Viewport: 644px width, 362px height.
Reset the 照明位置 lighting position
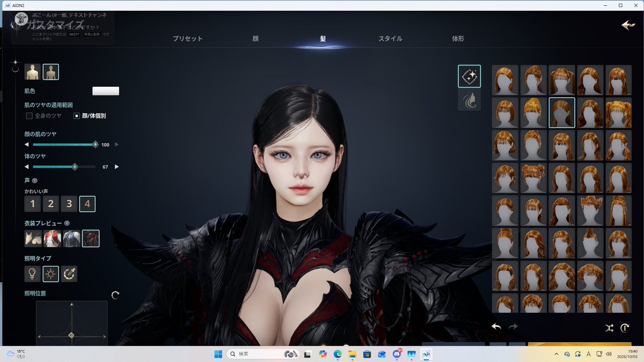pyautogui.click(x=115, y=295)
